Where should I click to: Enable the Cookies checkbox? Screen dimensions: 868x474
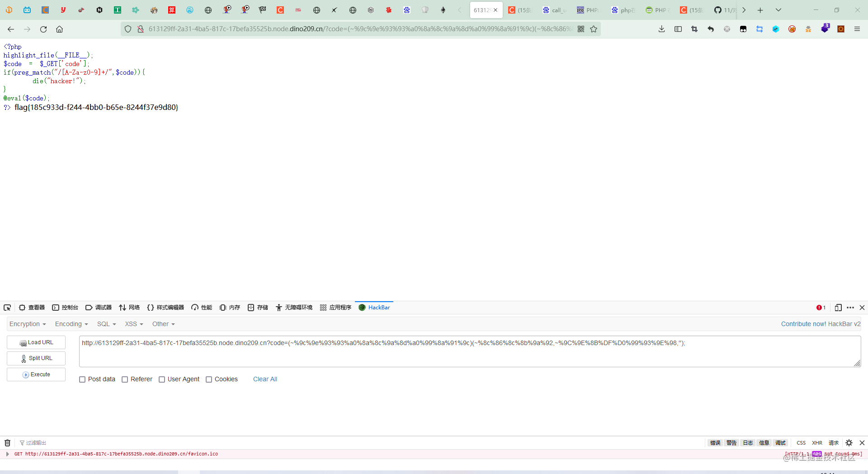point(209,379)
